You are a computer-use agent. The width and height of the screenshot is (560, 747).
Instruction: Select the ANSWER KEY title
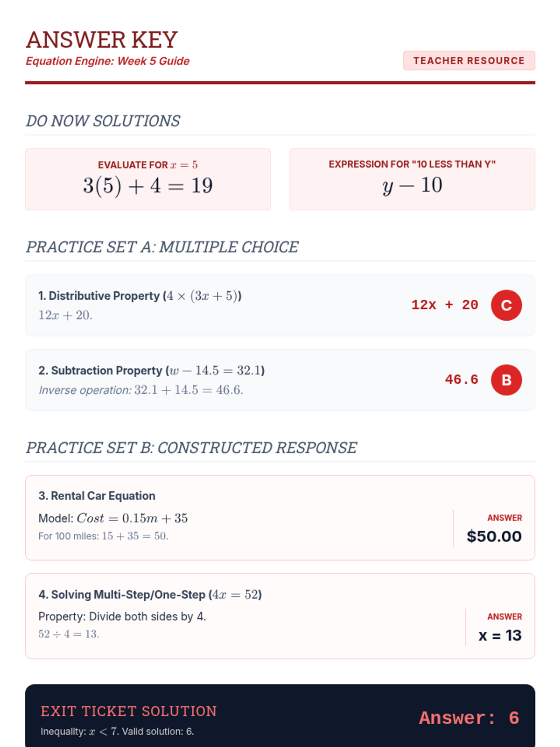tap(102, 40)
